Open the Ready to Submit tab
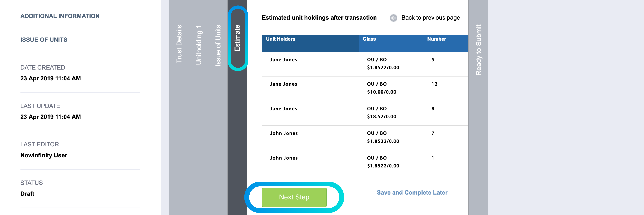Viewport: 644px width, 215px height. (x=478, y=50)
